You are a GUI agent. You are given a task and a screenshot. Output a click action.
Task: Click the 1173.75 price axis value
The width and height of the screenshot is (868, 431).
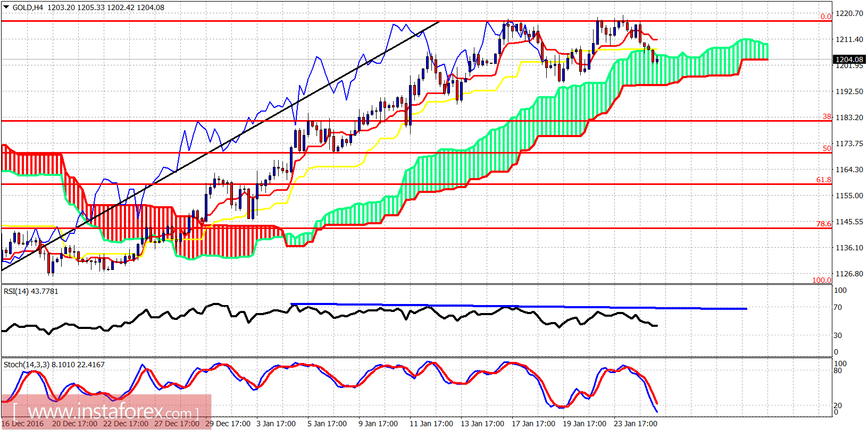click(849, 143)
